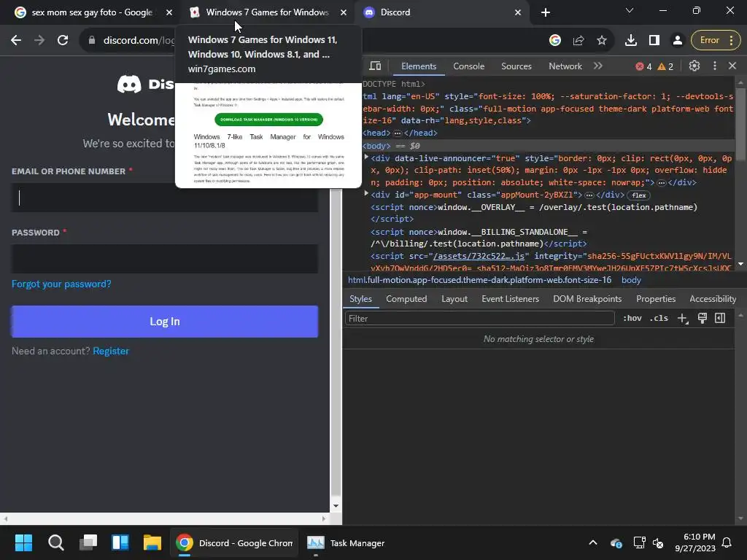Show hidden system tray icons chevron
The image size is (747, 560).
593,542
